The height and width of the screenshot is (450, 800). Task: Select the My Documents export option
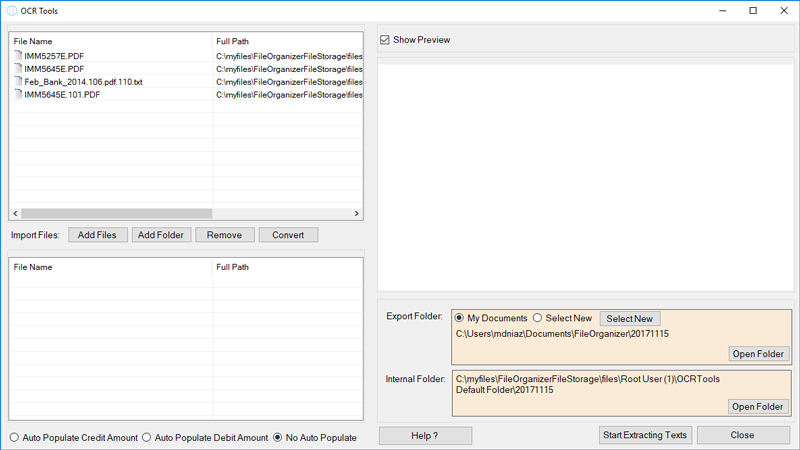click(459, 318)
